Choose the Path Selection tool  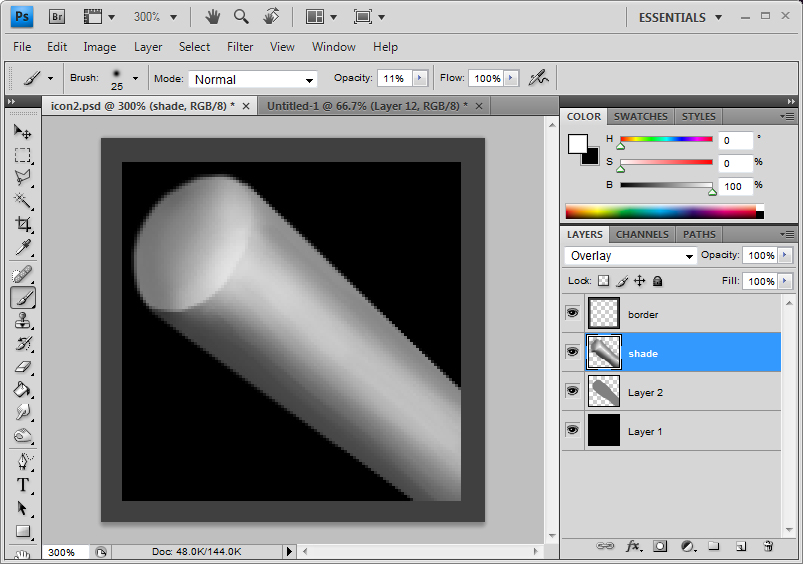23,508
